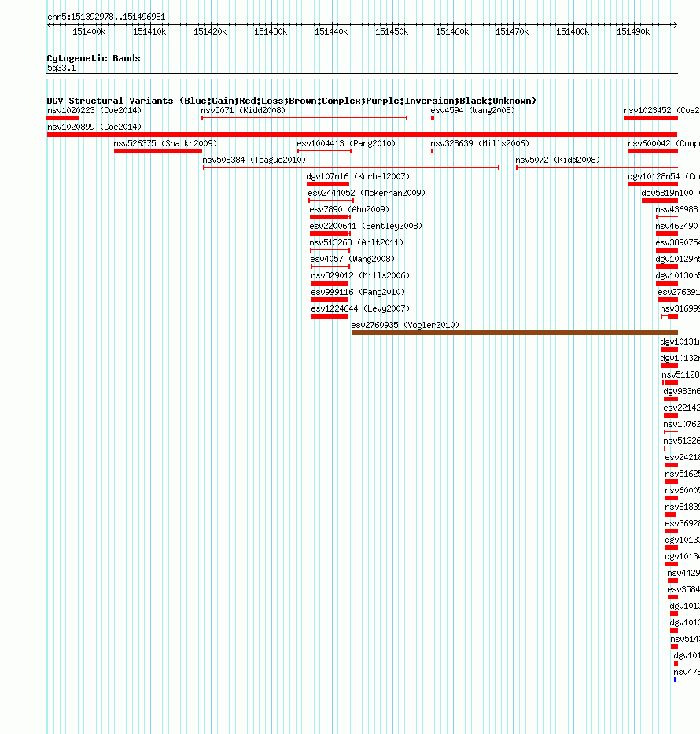Click the nsv1020223 (Coe2014) variant label
This screenshot has height=734, width=700.
[x=94, y=110]
